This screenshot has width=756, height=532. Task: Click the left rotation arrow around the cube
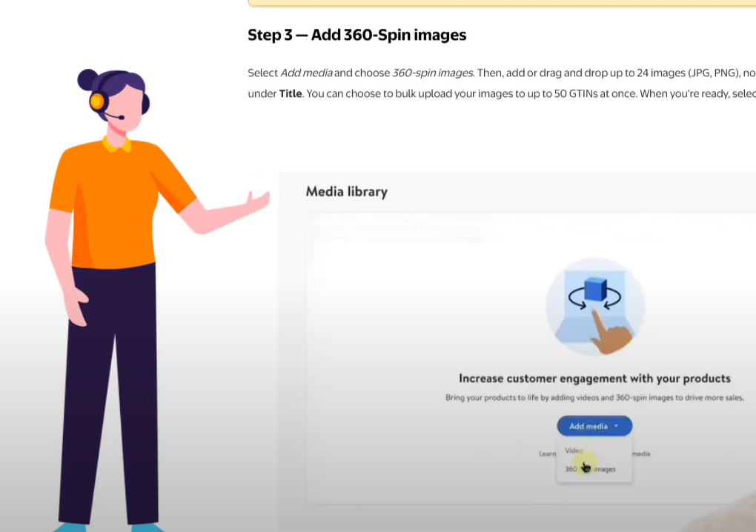click(574, 298)
